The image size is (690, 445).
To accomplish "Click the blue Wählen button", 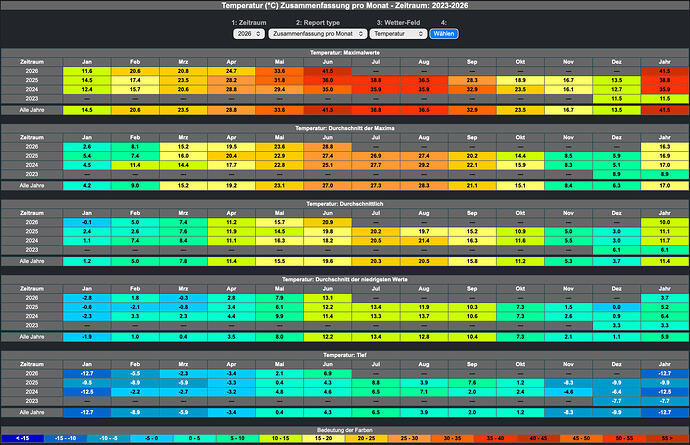I will coord(444,34).
